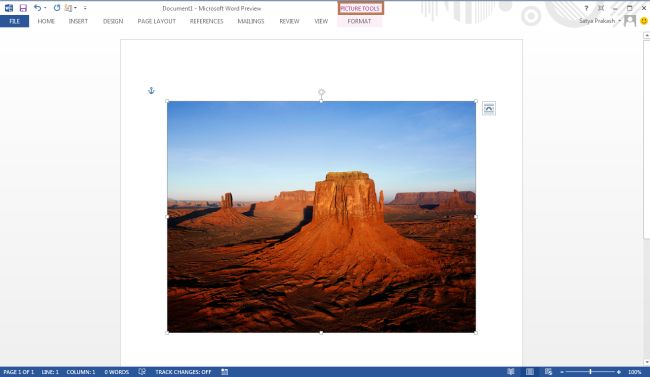Switch to the HOME ribbon tab
This screenshot has height=377, width=650.
click(46, 21)
